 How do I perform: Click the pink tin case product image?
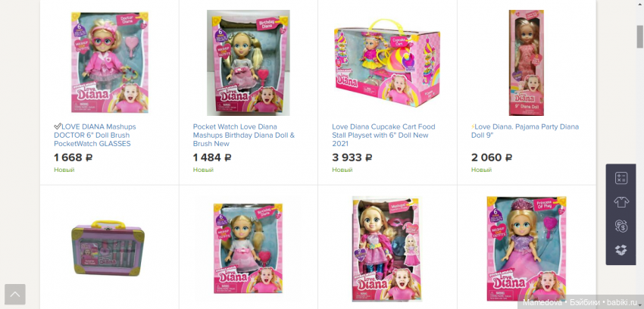tap(108, 248)
